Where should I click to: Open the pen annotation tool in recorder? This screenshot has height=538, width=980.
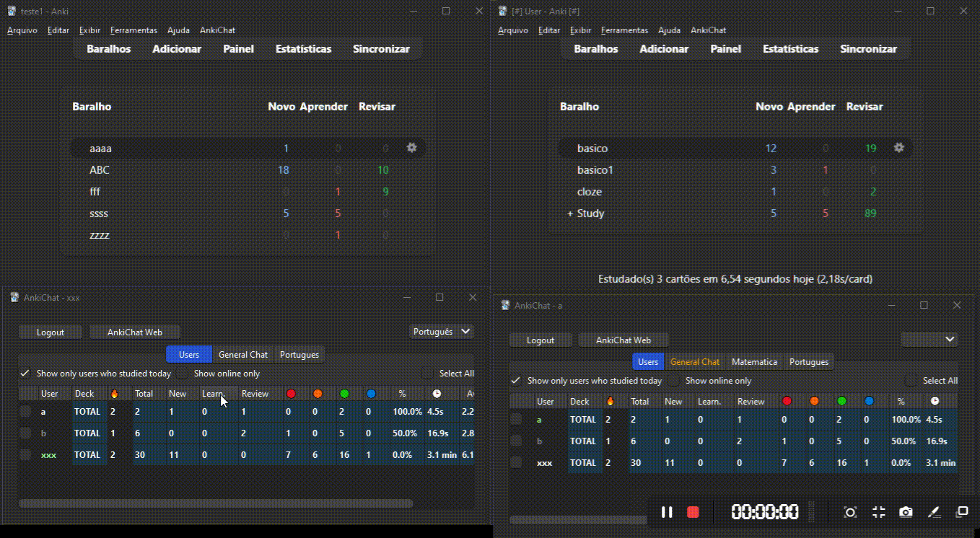pyautogui.click(x=934, y=512)
